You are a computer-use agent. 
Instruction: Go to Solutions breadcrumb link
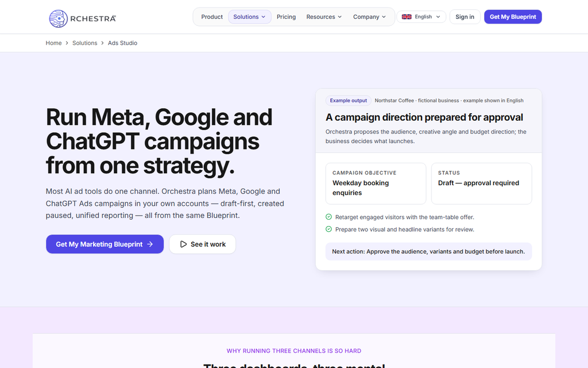[85, 43]
